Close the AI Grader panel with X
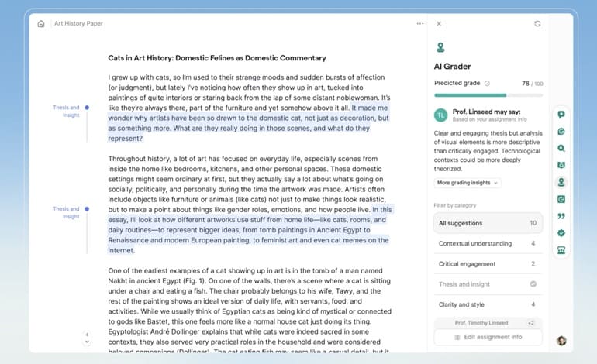 (x=439, y=24)
